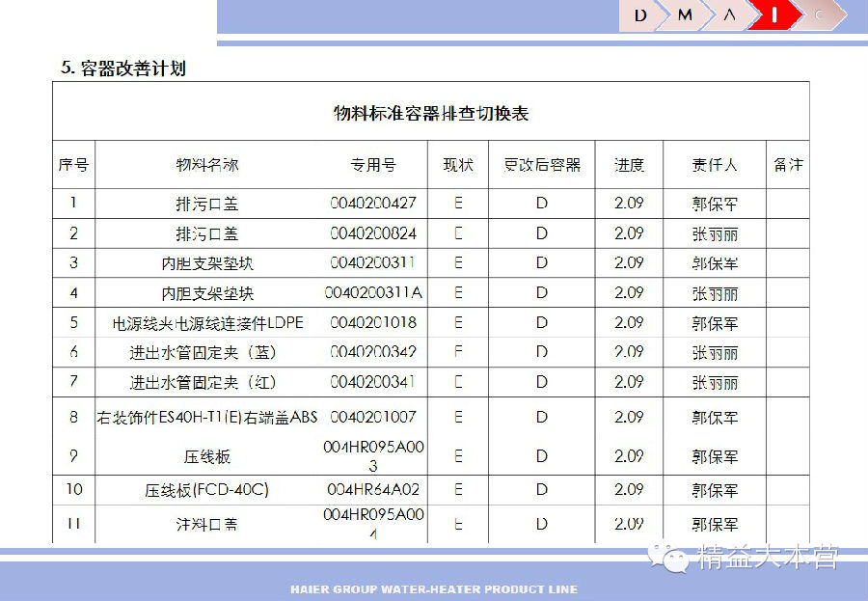Click 郭保军 in row 10
868x601 pixels.
point(715,490)
